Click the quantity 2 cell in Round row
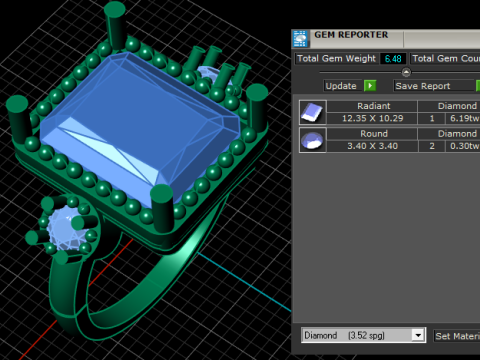 (x=432, y=146)
